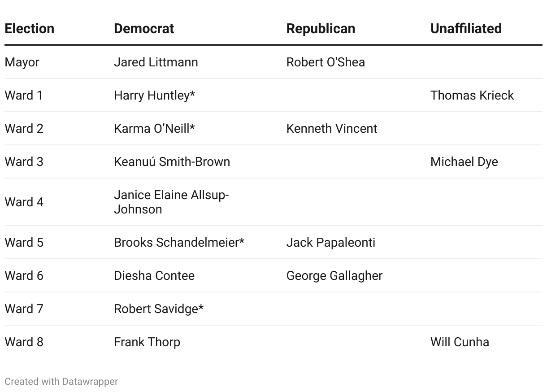The image size is (547, 392).
Task: Click Kenneth Vincent candidate name
Action: point(332,128)
